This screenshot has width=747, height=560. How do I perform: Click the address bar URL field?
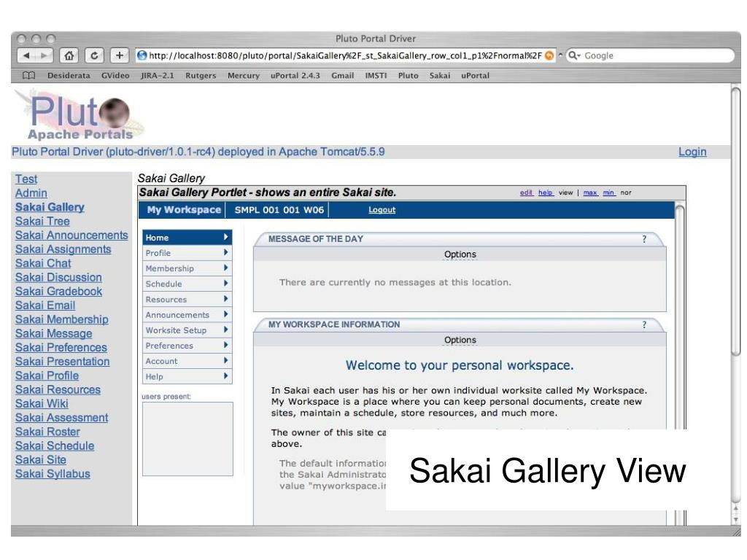tap(345, 55)
